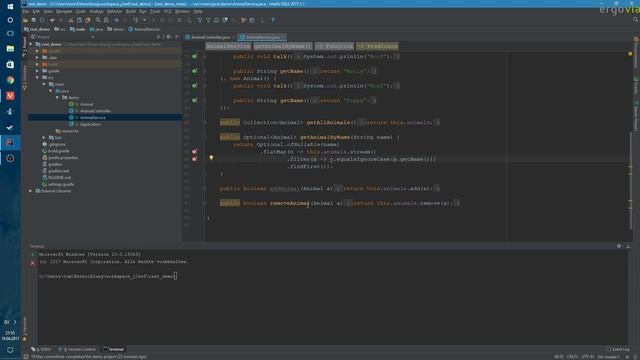
Task: Expand the test folder node
Action: [44, 138]
